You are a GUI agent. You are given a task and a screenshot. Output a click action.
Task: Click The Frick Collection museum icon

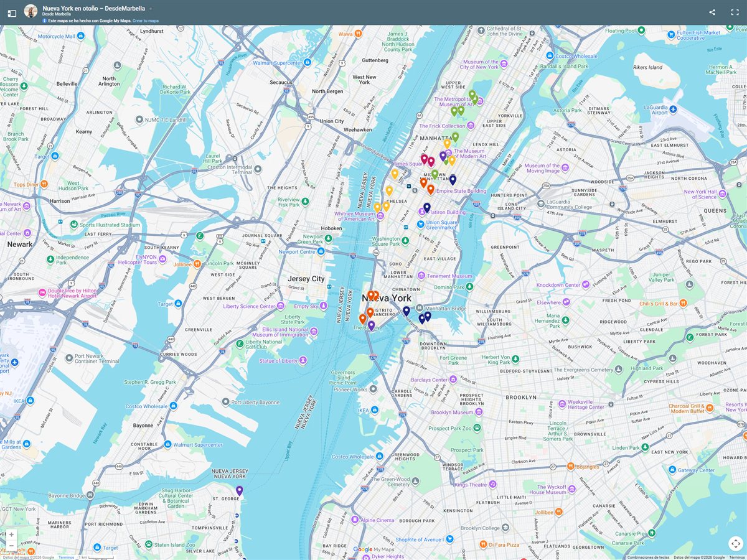coord(470,126)
